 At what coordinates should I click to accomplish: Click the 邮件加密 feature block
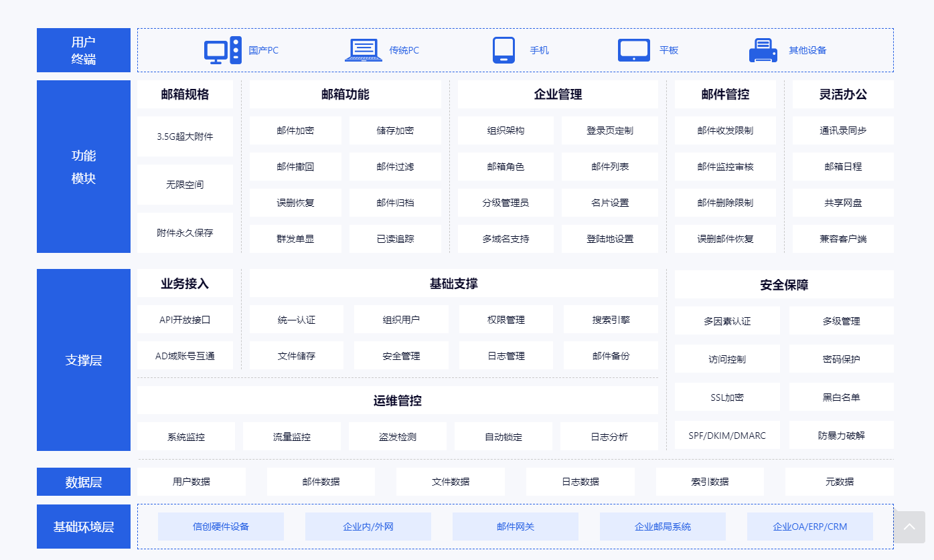[x=295, y=130]
